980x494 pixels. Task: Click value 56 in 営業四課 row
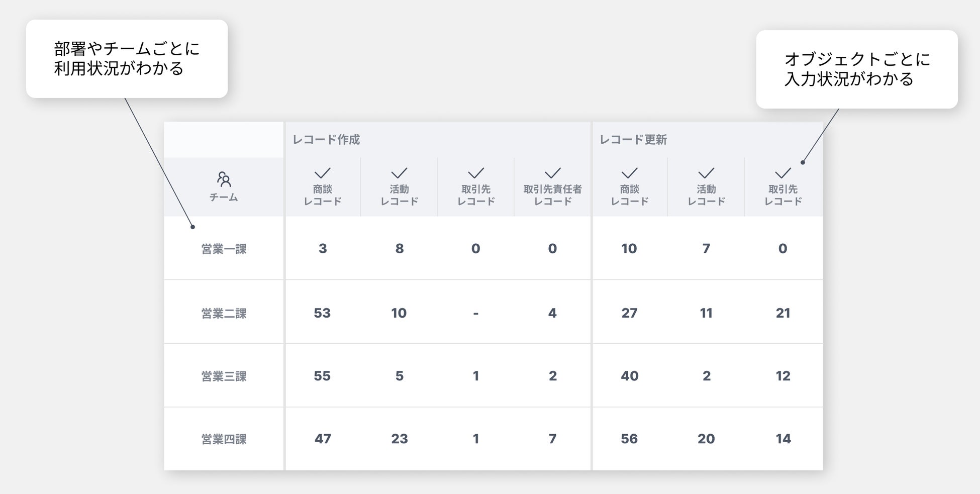(x=629, y=439)
